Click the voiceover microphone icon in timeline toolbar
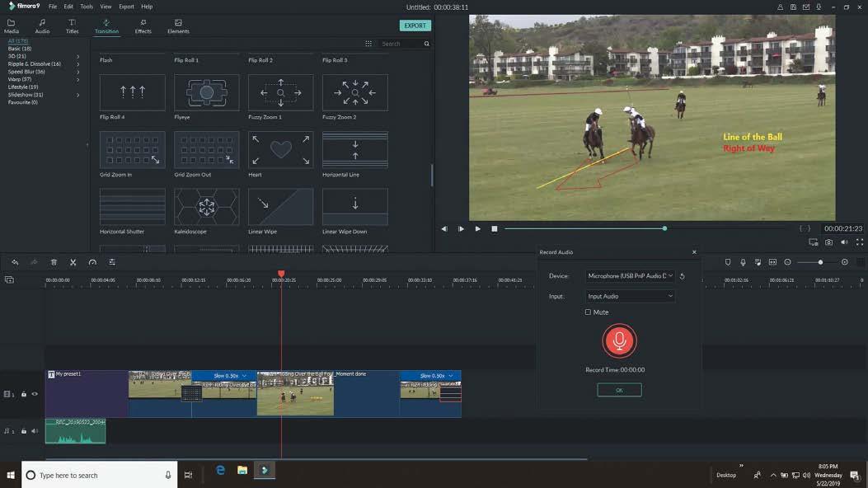This screenshot has width=868, height=488. click(743, 262)
